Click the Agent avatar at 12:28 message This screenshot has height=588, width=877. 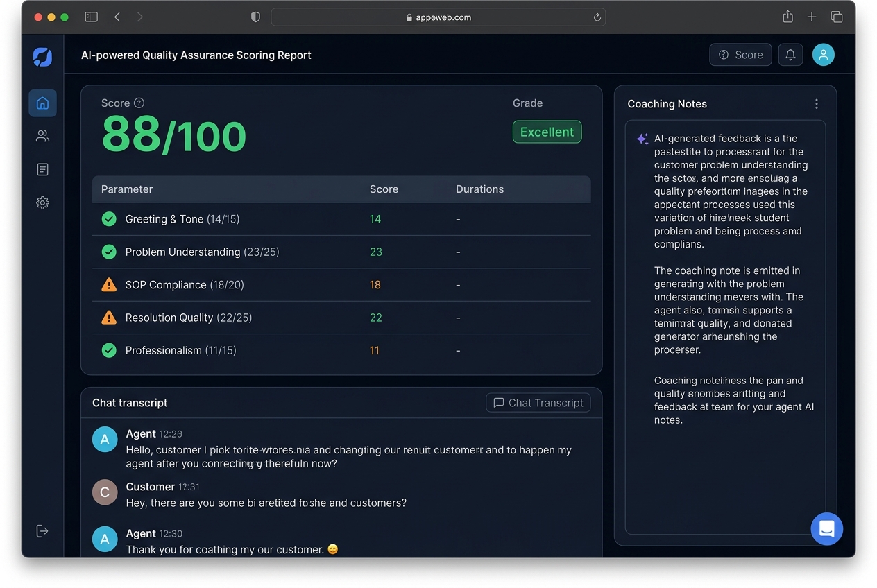pos(105,440)
